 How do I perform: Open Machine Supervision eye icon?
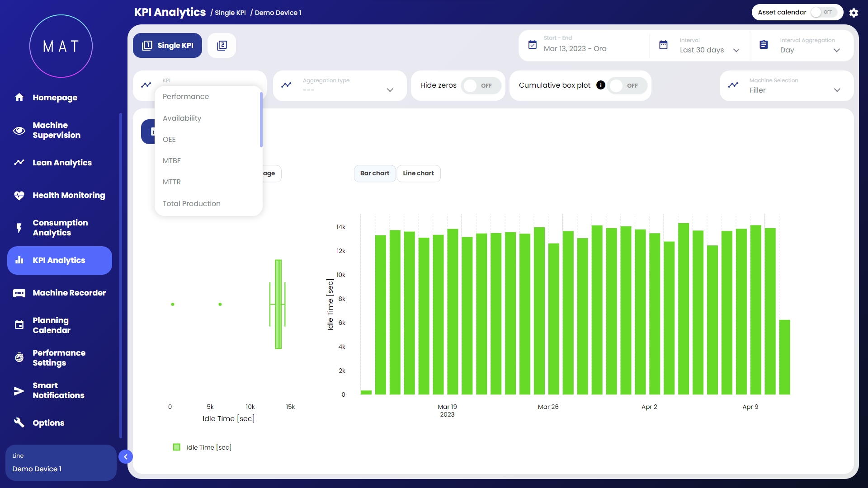click(19, 131)
